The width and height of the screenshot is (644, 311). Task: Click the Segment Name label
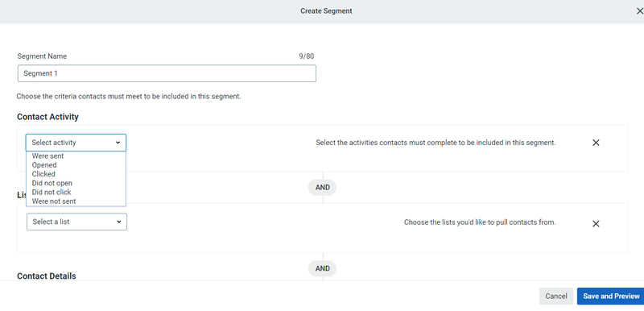click(42, 56)
